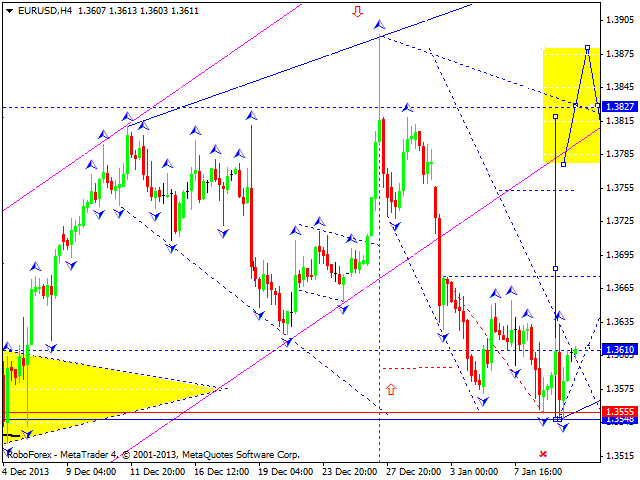Click the 1.3555 red price label

[x=620, y=411]
